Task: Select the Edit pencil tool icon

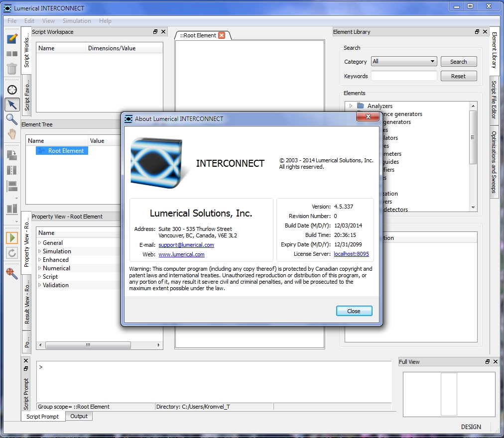Action: (12, 38)
